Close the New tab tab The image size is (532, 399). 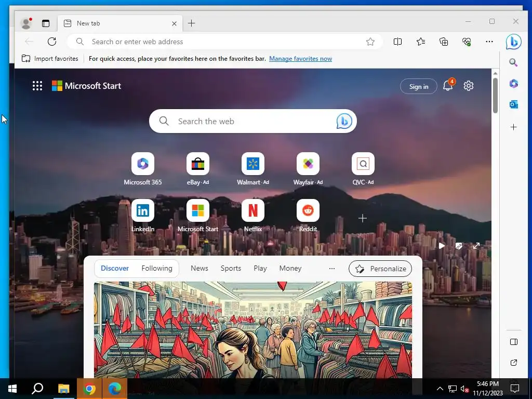click(x=174, y=23)
